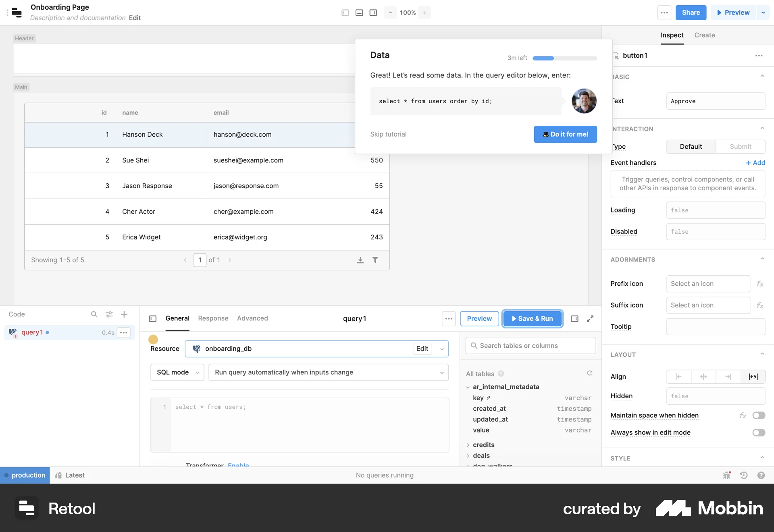Collapse the ar_internal_metadata table
The height and width of the screenshot is (532, 774).
(x=468, y=387)
